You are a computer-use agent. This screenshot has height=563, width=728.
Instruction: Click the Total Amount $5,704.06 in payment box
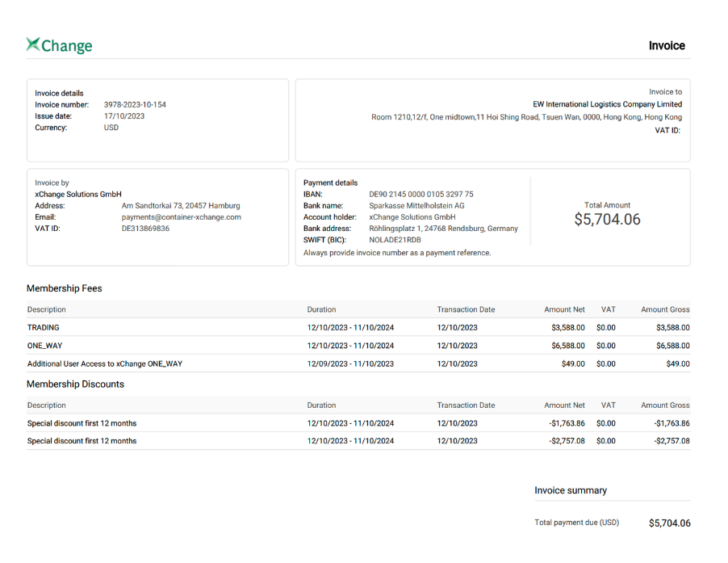pyautogui.click(x=607, y=219)
